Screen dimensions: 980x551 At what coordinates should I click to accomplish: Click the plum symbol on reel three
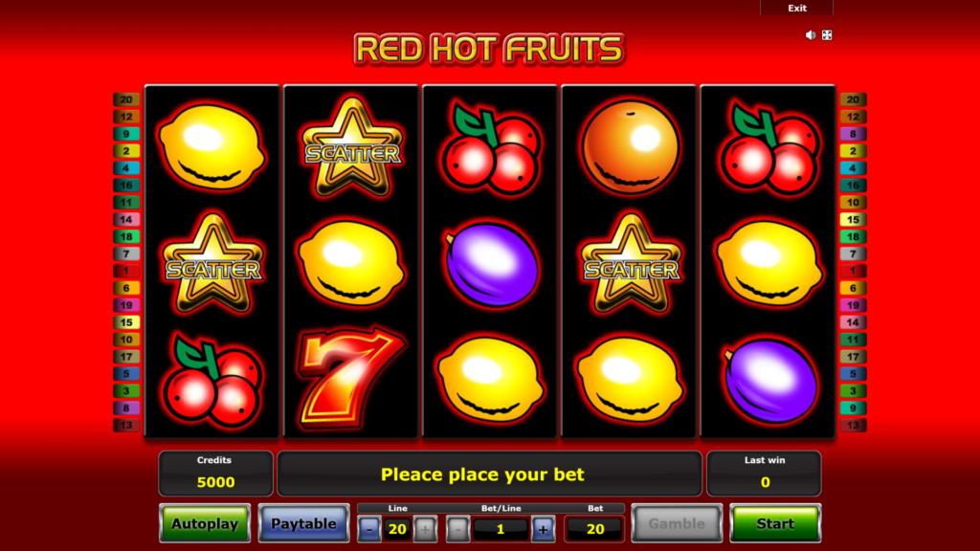[491, 264]
